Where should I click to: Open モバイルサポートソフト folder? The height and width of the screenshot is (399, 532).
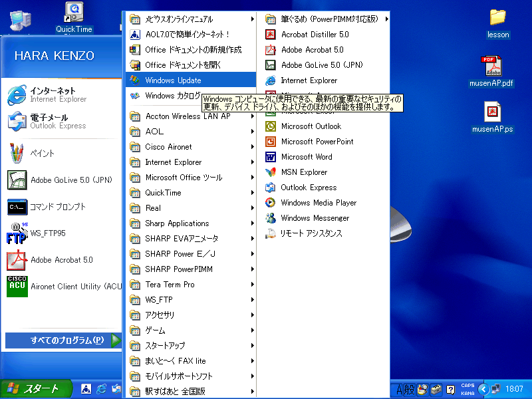click(x=191, y=376)
